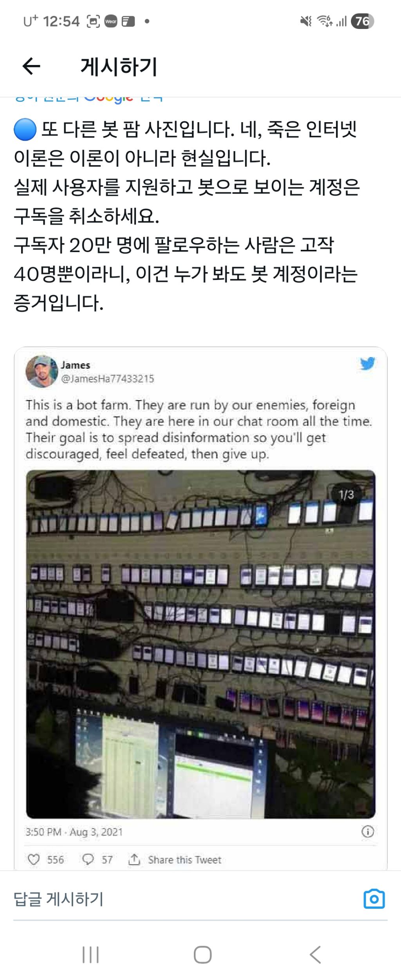Image resolution: width=401 pixels, height=980 pixels.
Task: Open replies via speech bubble icon
Action: click(x=88, y=859)
